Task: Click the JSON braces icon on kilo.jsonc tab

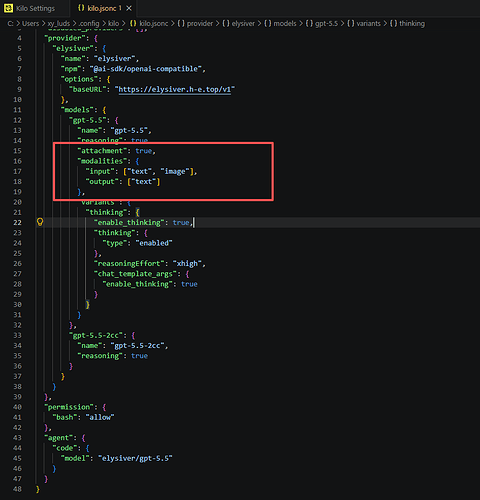Action: pyautogui.click(x=81, y=8)
